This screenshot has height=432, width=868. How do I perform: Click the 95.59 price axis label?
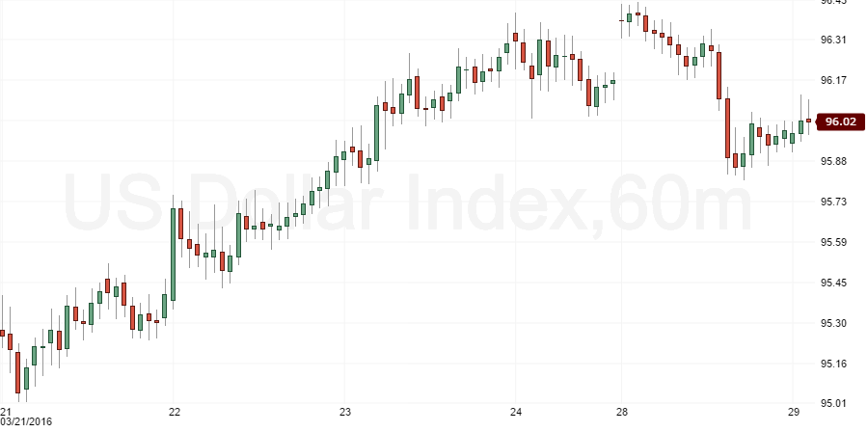(x=833, y=242)
